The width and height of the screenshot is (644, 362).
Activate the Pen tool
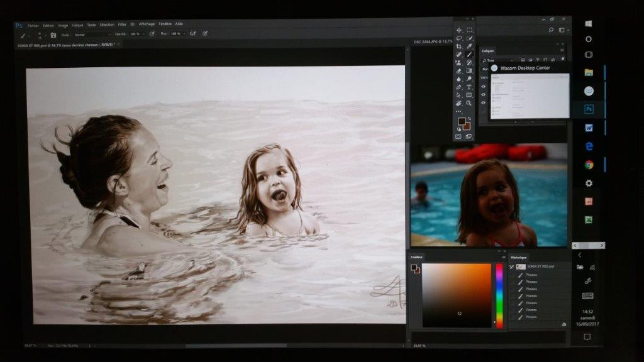[459, 87]
